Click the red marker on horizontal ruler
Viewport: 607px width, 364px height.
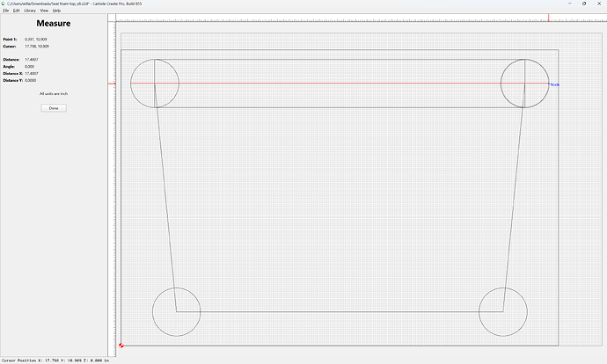pos(549,18)
